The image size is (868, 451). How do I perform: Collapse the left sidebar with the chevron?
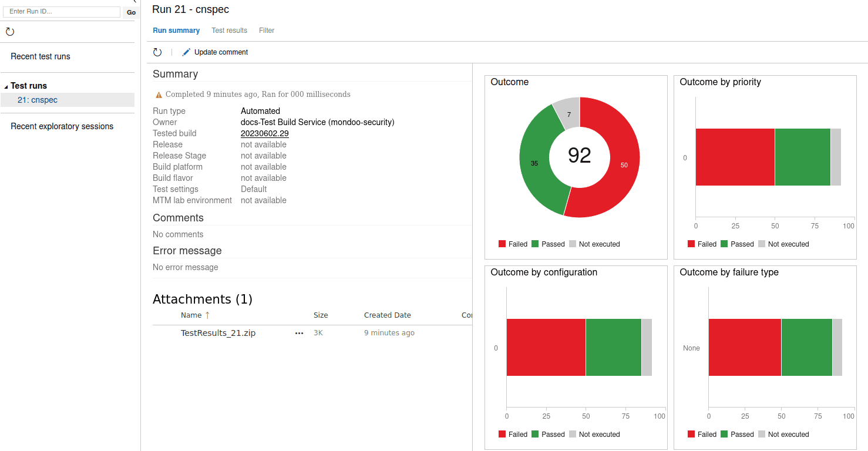[135, 2]
